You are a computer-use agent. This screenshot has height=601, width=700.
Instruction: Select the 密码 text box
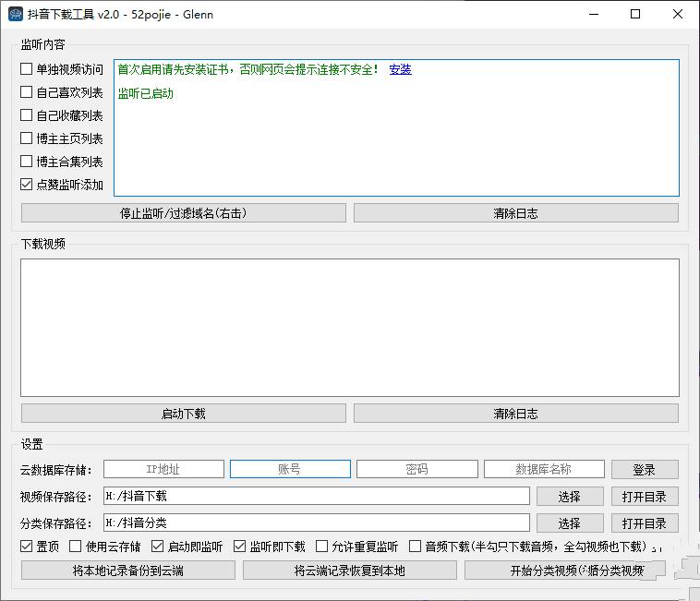tap(416, 469)
